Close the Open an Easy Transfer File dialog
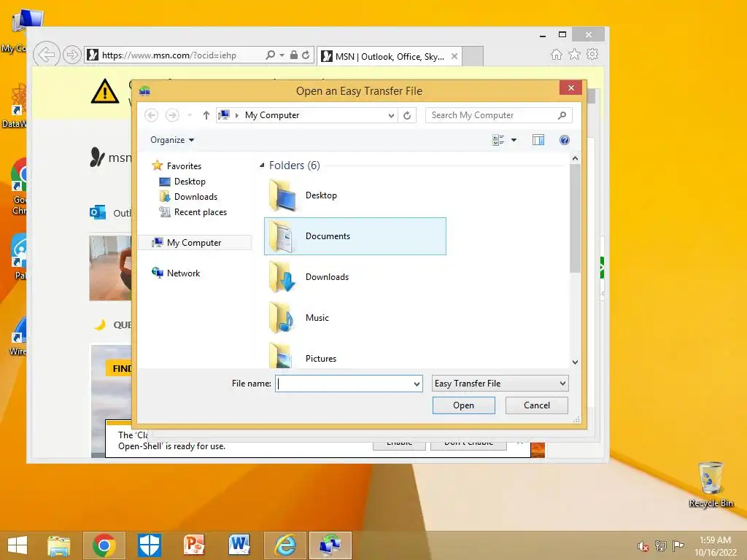Viewport: 747px width, 560px height. tap(570, 87)
